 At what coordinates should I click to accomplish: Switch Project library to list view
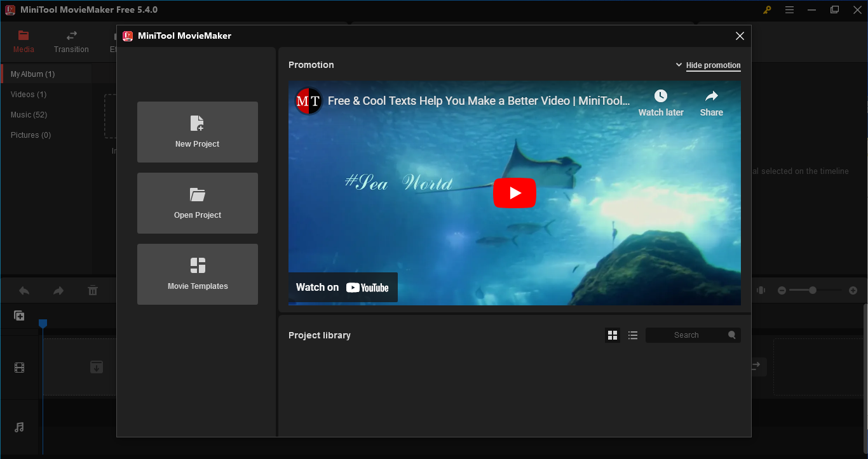point(633,335)
